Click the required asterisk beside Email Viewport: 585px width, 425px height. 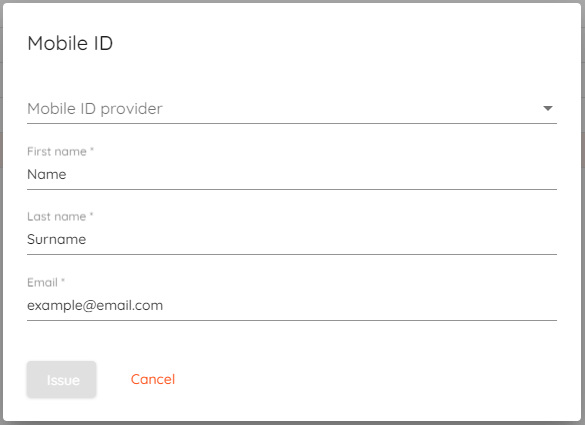(x=63, y=281)
